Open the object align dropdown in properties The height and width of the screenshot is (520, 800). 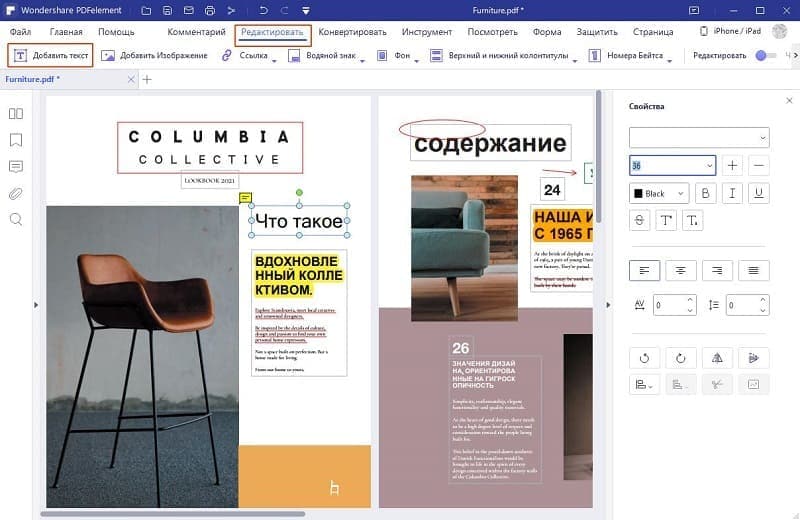coord(644,384)
